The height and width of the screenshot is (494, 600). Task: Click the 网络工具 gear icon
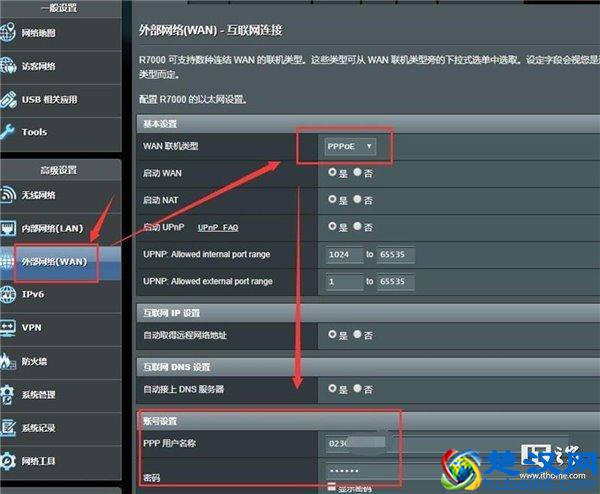[8, 461]
